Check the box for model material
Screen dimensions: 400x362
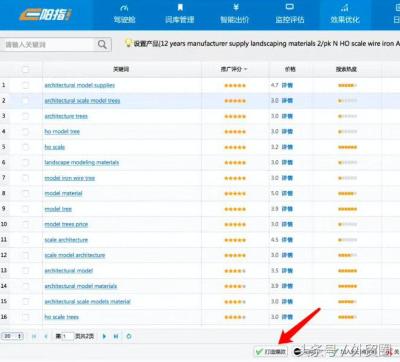[25, 193]
